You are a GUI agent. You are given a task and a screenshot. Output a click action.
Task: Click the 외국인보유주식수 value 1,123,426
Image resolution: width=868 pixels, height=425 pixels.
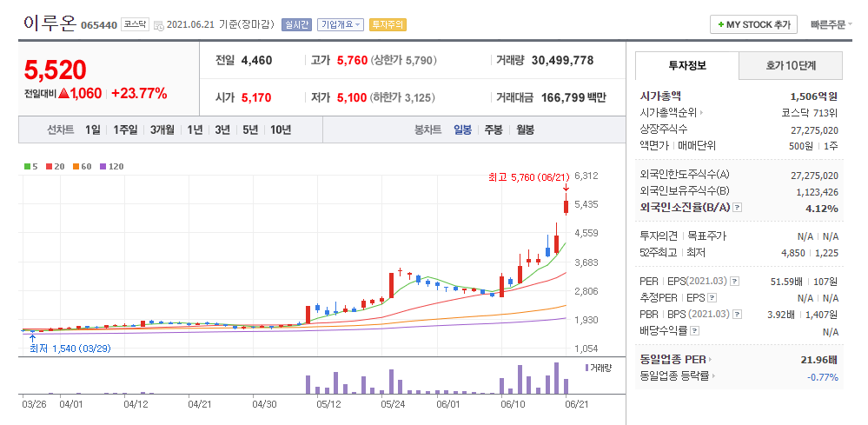817,193
